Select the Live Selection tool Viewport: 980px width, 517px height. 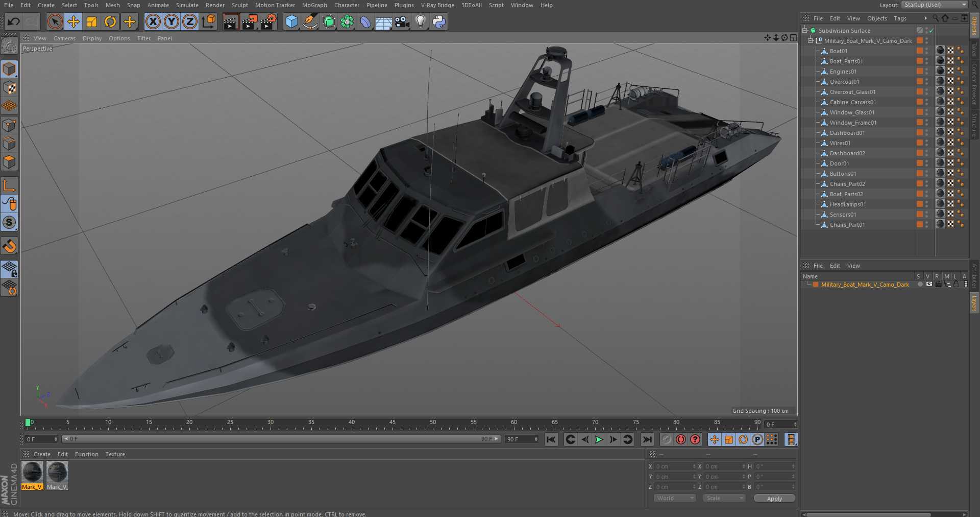click(55, 21)
